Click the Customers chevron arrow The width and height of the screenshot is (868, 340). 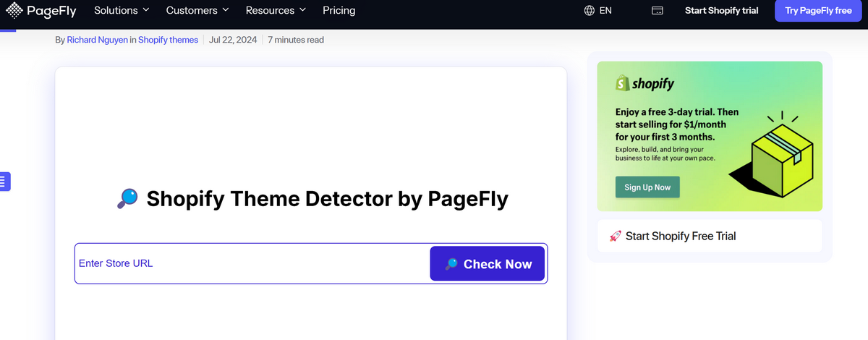click(226, 10)
